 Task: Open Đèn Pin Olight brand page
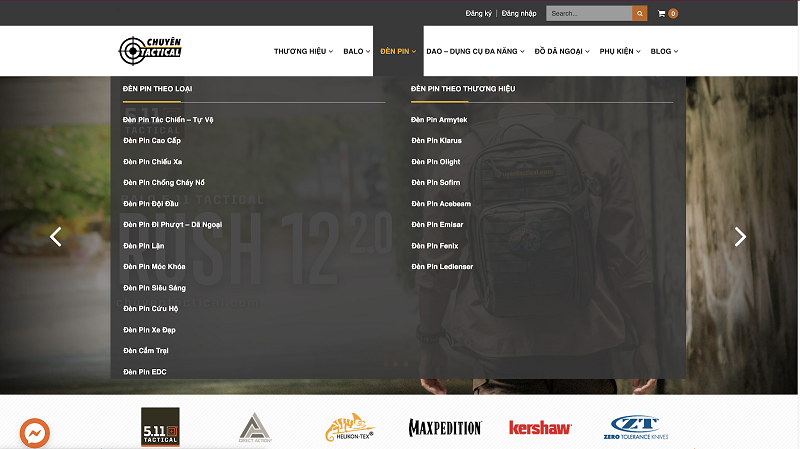click(x=436, y=162)
